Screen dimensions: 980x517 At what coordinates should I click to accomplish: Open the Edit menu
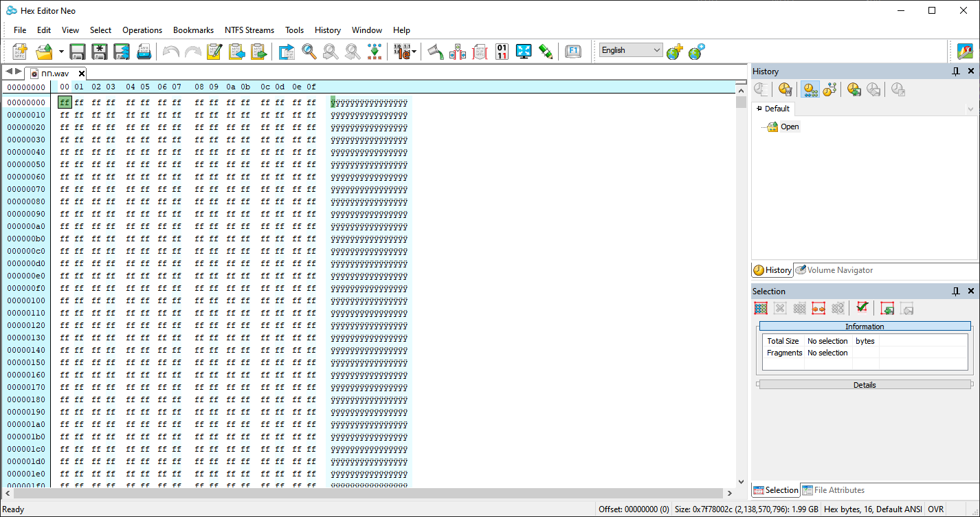pyautogui.click(x=44, y=30)
